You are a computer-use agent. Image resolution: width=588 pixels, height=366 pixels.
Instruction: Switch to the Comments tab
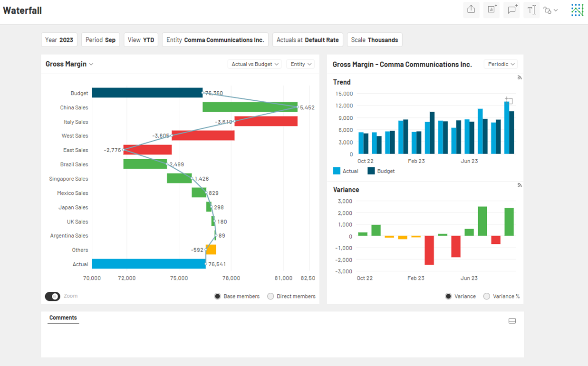pyautogui.click(x=63, y=318)
